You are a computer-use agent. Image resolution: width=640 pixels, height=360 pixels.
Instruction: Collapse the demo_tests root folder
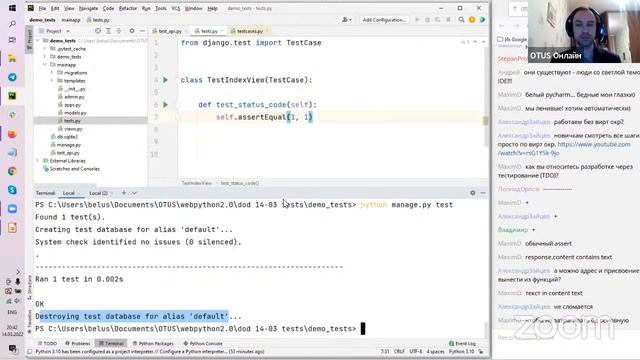click(38, 41)
